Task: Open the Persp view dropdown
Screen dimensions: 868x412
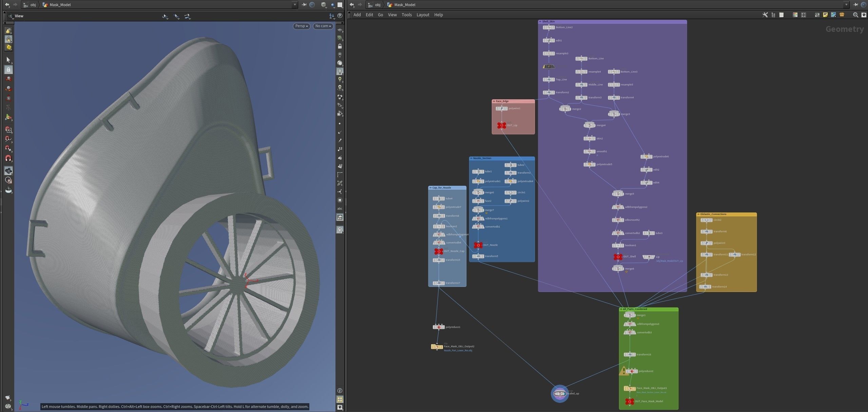Action: coord(301,26)
